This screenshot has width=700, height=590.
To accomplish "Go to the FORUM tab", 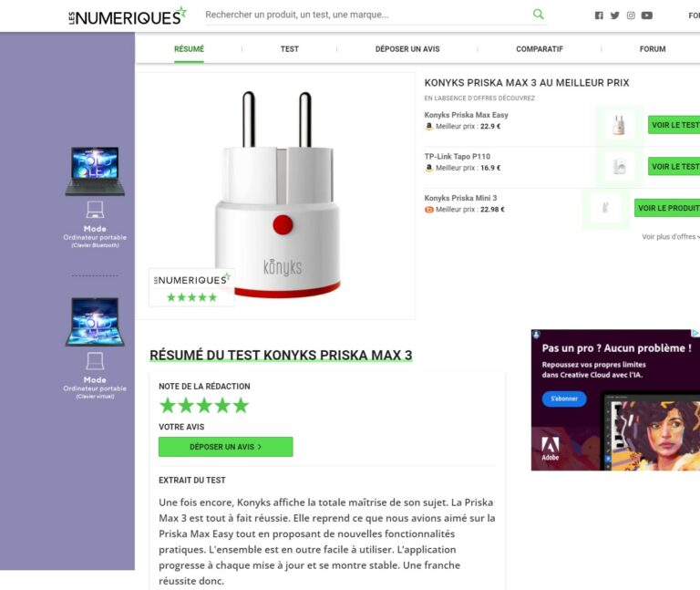I will pyautogui.click(x=653, y=49).
